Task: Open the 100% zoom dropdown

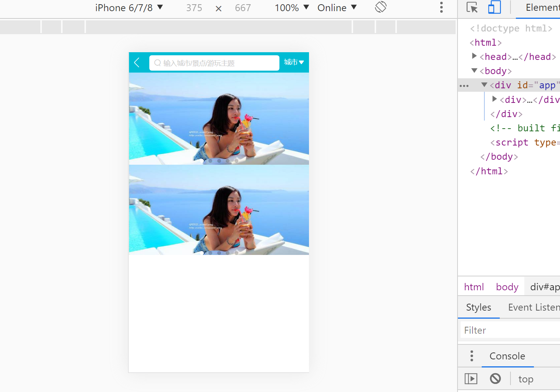Action: [x=292, y=8]
